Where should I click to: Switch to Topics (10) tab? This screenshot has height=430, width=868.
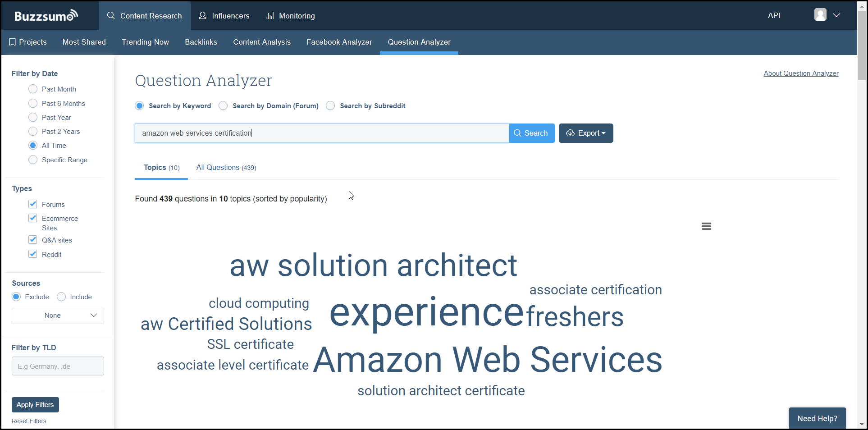point(161,168)
